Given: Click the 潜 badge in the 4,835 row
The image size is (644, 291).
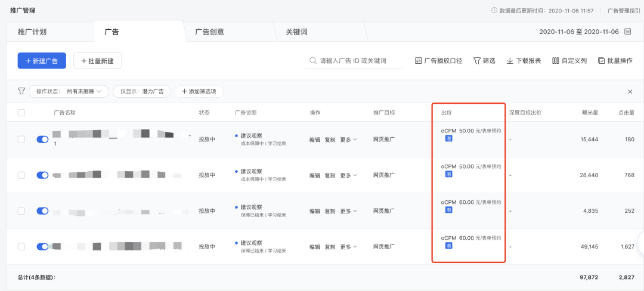Looking at the screenshot, I should 449,210.
